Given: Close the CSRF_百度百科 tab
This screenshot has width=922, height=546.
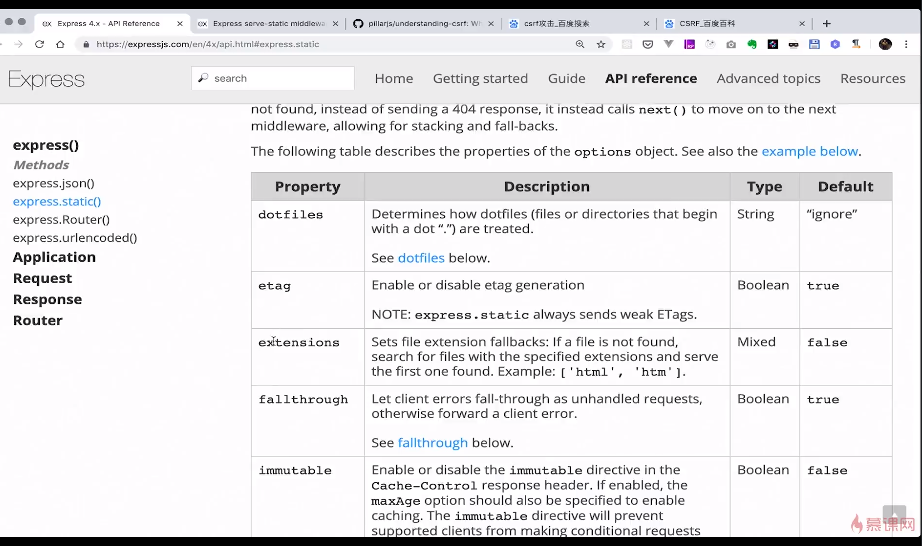Looking at the screenshot, I should click(x=802, y=24).
